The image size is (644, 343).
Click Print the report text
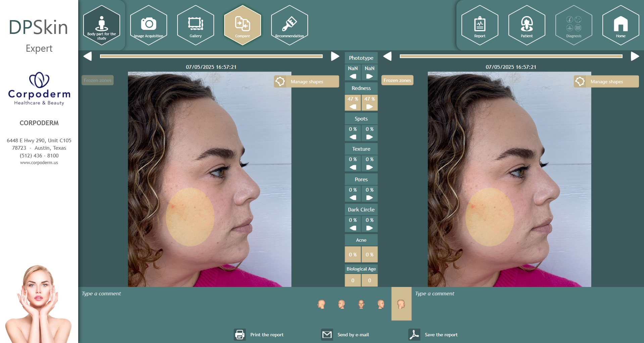pos(267,335)
